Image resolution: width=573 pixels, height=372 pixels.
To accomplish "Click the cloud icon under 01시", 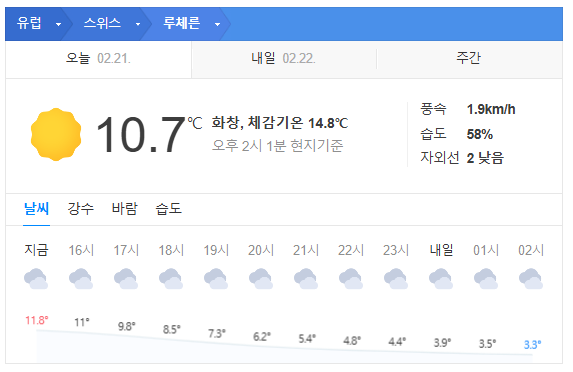I will click(486, 279).
